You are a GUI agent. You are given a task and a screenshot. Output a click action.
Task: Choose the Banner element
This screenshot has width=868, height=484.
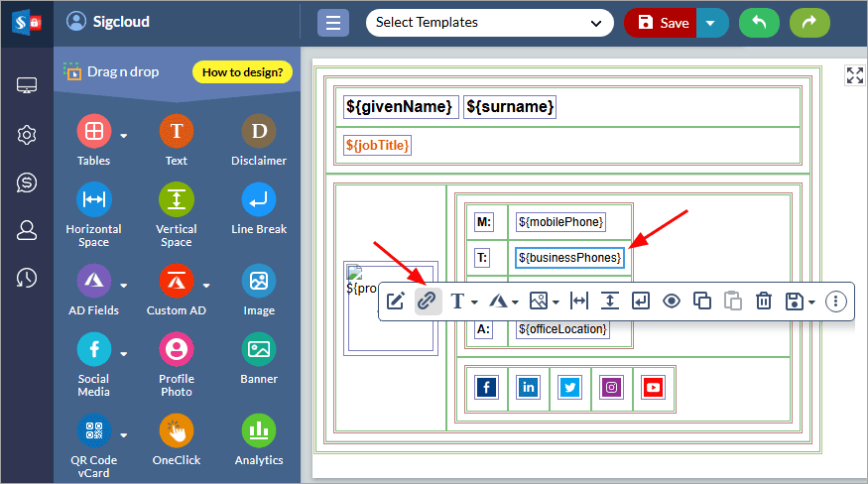click(259, 349)
